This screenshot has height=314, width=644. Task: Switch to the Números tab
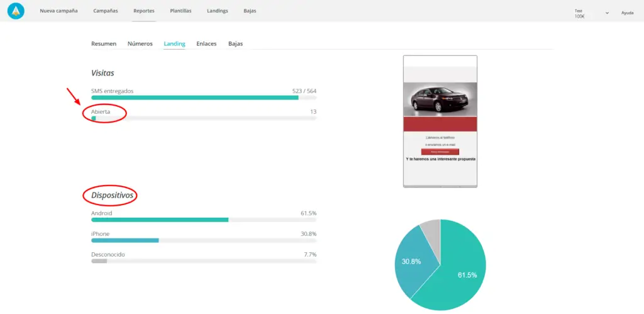click(140, 44)
